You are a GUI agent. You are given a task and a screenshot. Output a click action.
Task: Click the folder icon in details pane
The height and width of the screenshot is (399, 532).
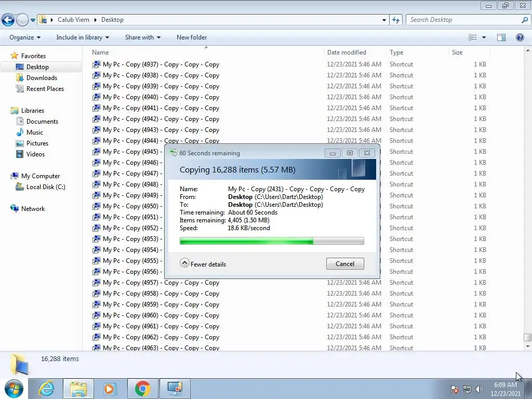19,365
